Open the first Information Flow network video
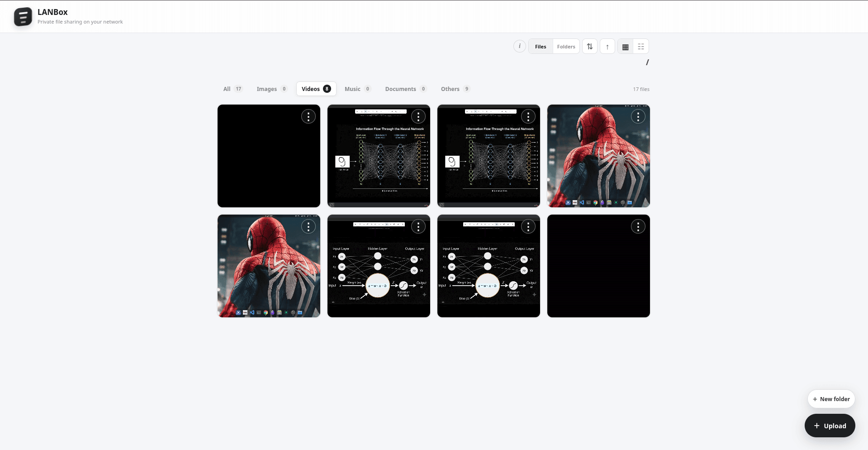Viewport: 868px width, 450px height. click(x=379, y=156)
